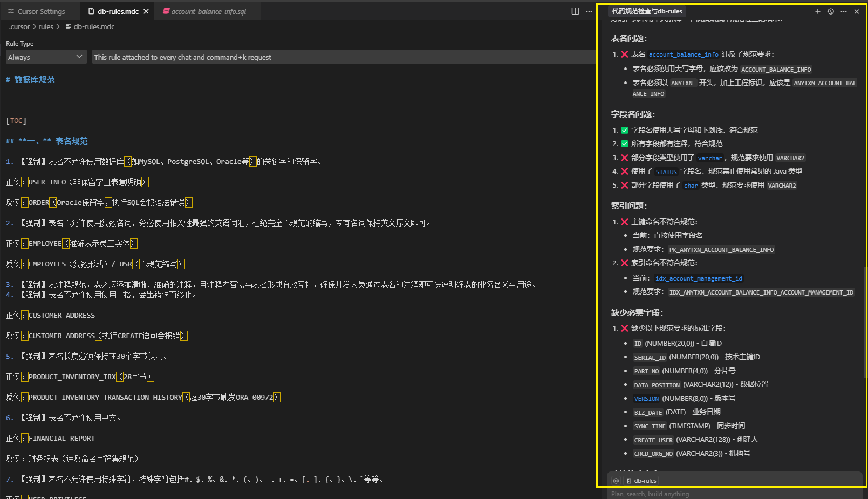
Task: Close the AI chat panel
Action: point(857,11)
